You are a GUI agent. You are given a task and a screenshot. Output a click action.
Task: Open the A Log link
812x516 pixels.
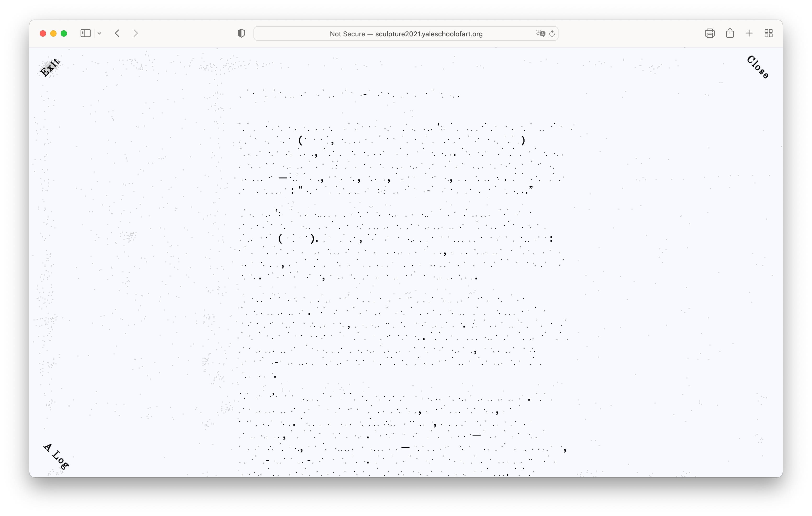point(56,456)
